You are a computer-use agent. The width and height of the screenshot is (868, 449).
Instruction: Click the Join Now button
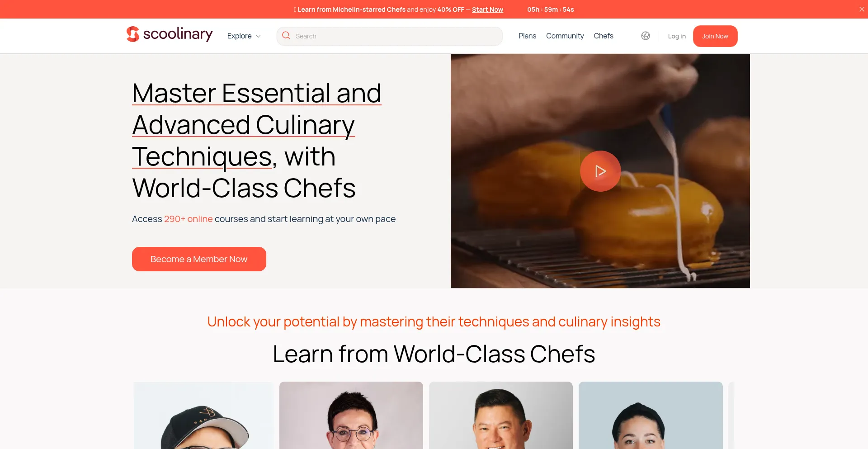point(715,36)
